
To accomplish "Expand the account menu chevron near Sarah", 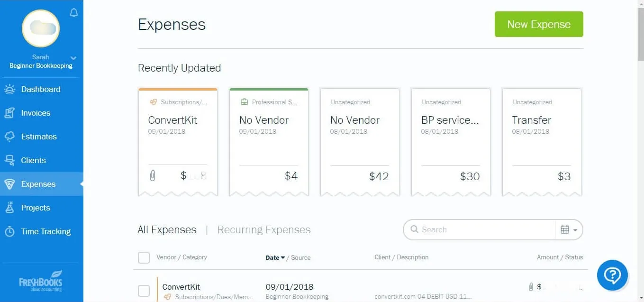I will click(73, 58).
